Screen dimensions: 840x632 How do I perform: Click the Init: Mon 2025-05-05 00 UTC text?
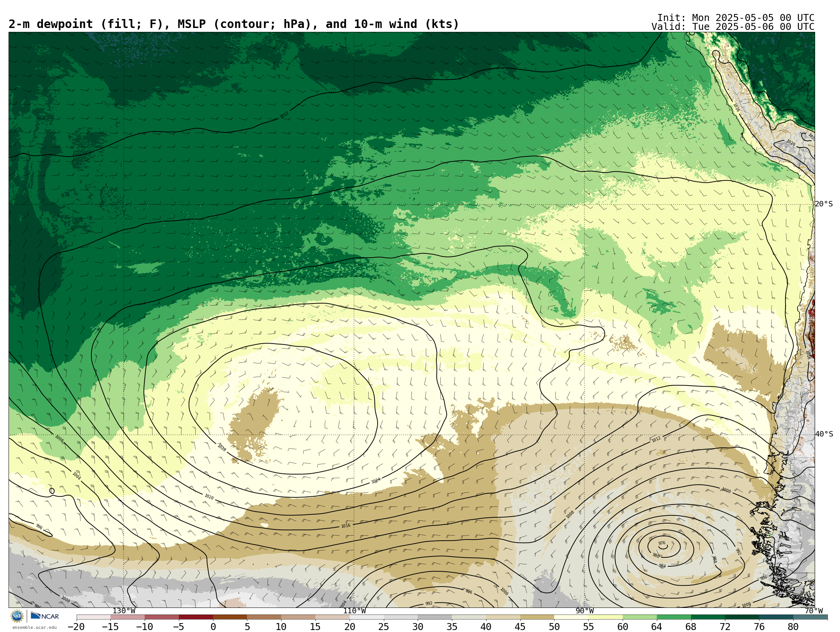tap(736, 18)
